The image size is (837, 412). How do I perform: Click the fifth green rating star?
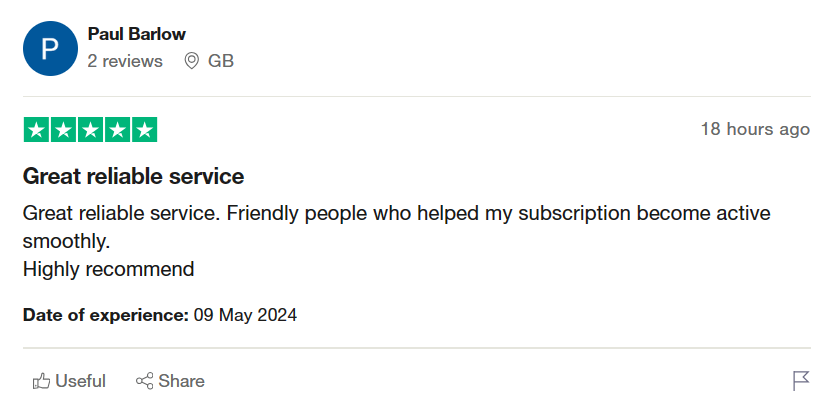(144, 130)
